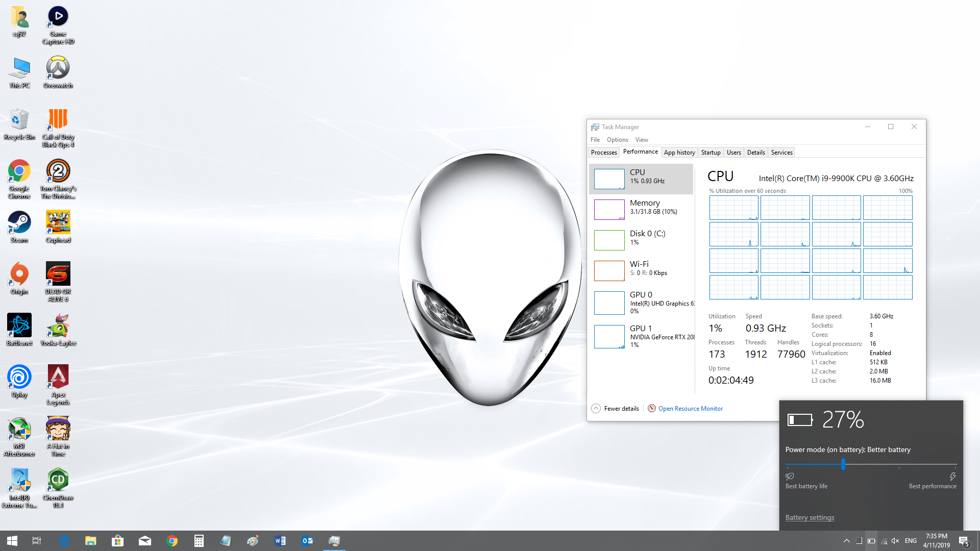Click Open Resource Monitor link

pyautogui.click(x=690, y=409)
